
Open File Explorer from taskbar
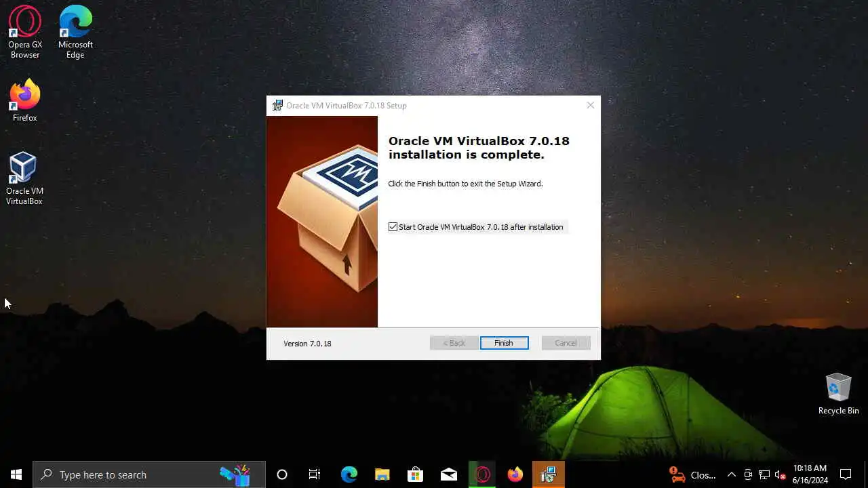(x=382, y=474)
